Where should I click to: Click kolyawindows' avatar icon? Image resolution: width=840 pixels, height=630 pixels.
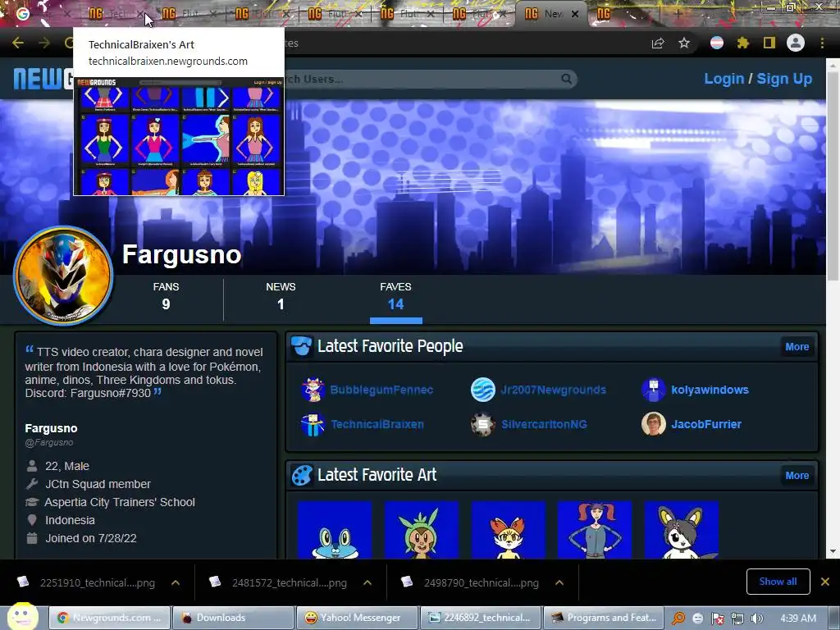(x=654, y=390)
